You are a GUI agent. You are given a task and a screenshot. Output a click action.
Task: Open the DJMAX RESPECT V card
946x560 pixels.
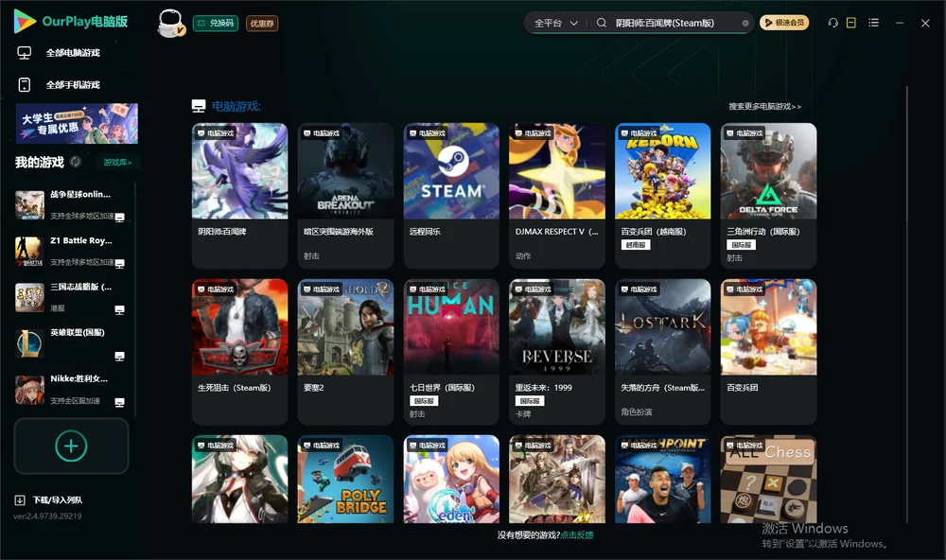pyautogui.click(x=557, y=196)
